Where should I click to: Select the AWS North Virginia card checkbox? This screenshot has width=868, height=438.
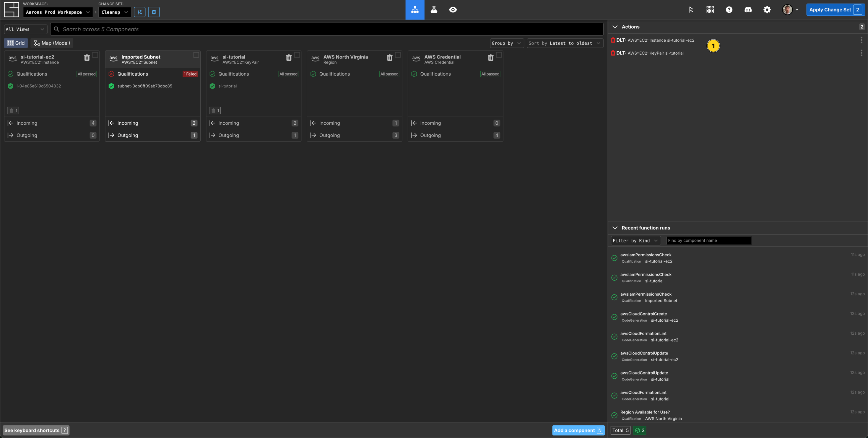398,55
